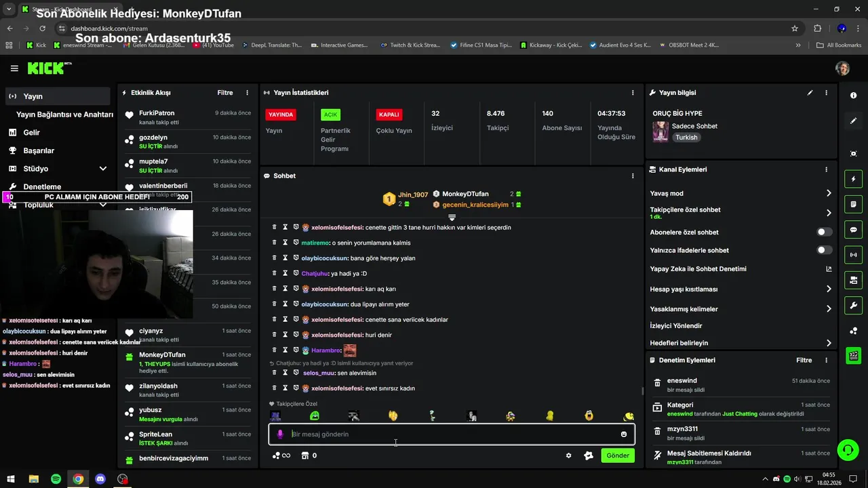
Task: Click the chat panel vertical scrollbar
Action: click(642, 391)
